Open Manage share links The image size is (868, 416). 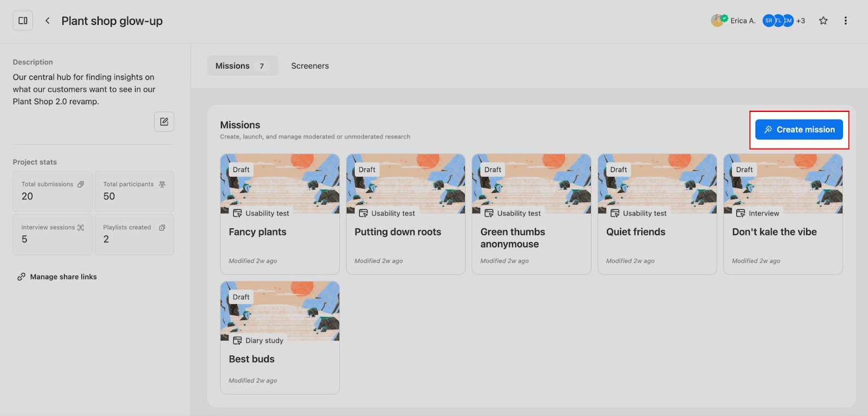[63, 277]
